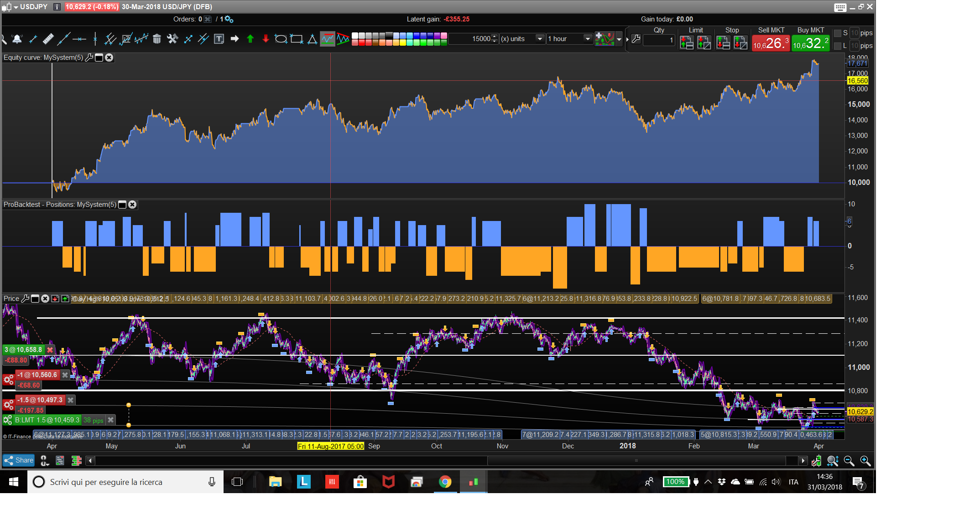Open the (x) units dropdown
The image size is (980, 526).
(x=540, y=39)
